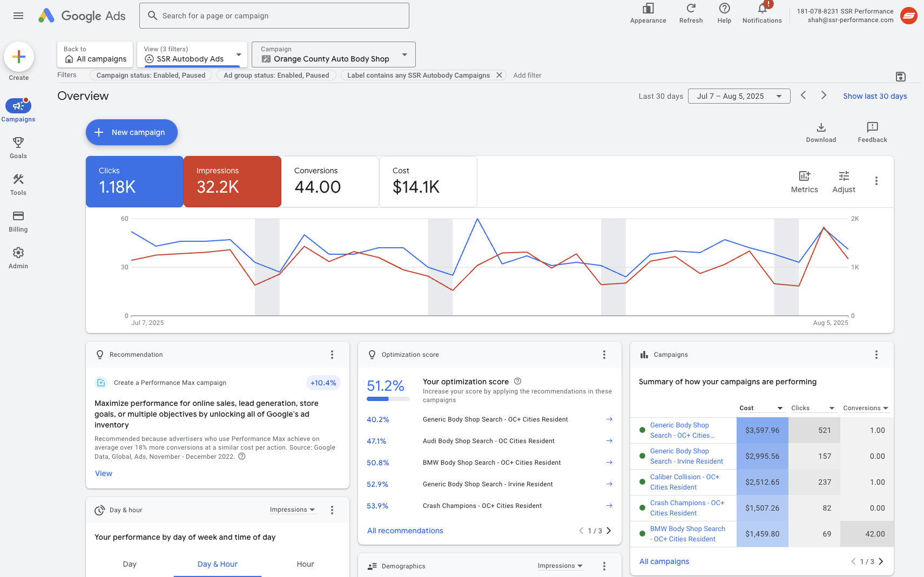Open Tools in the sidebar

click(x=18, y=184)
